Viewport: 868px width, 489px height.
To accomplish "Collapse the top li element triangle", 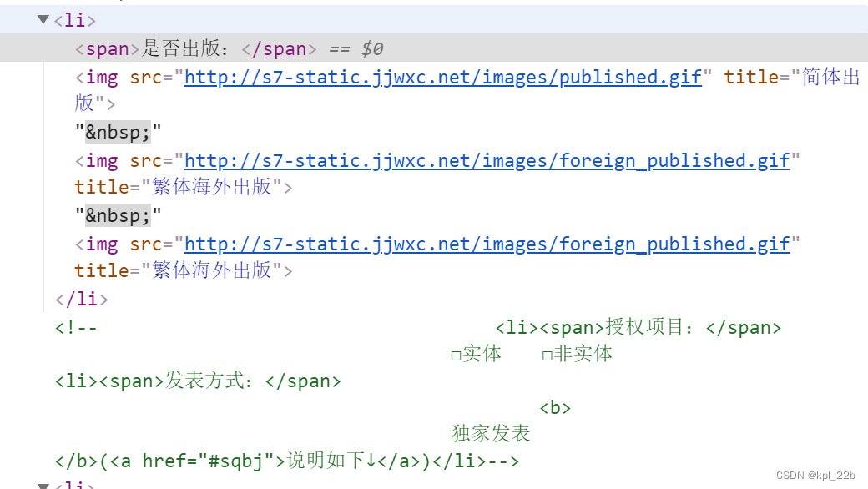I will click(43, 19).
